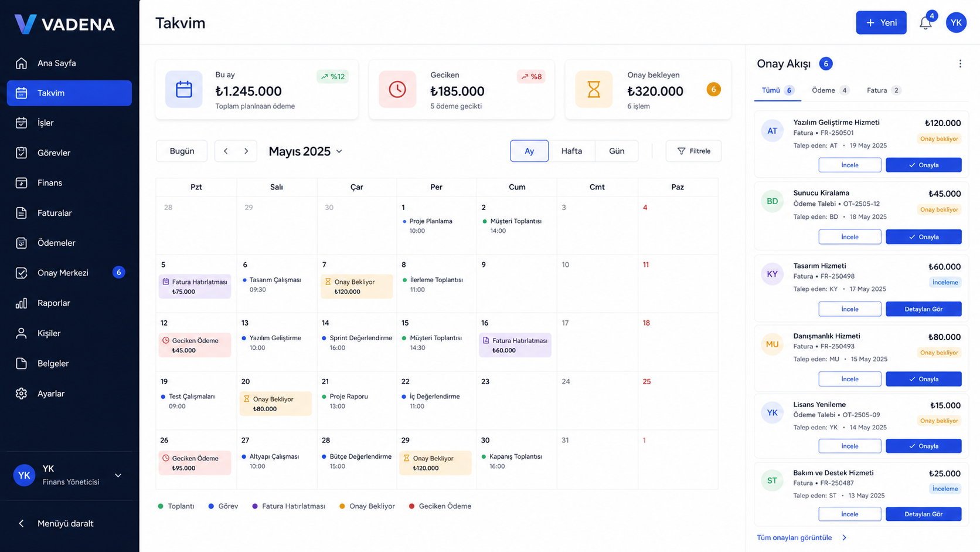The image size is (980, 552).
Task: Go to previous month arrow
Action: [226, 151]
